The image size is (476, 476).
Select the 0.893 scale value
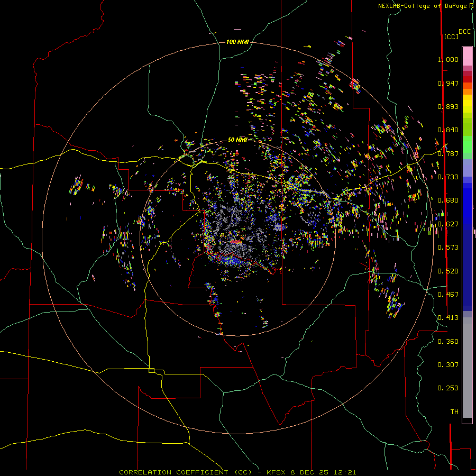448,106
